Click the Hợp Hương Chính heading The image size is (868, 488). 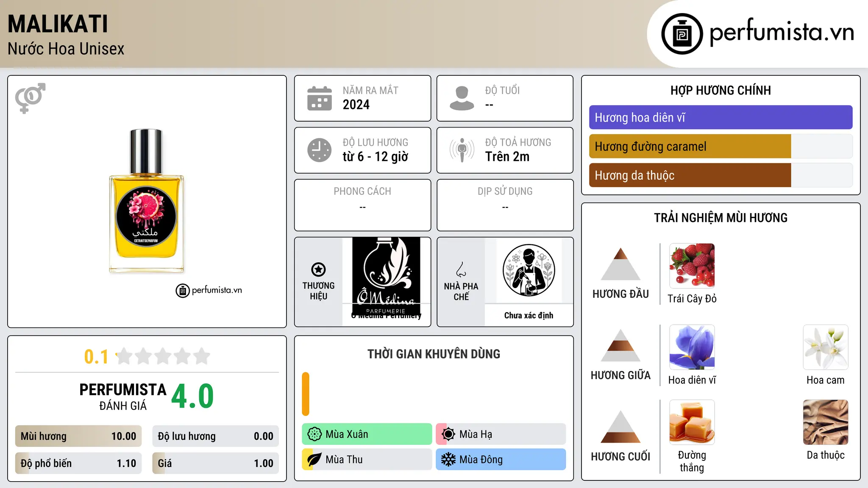[x=721, y=90]
